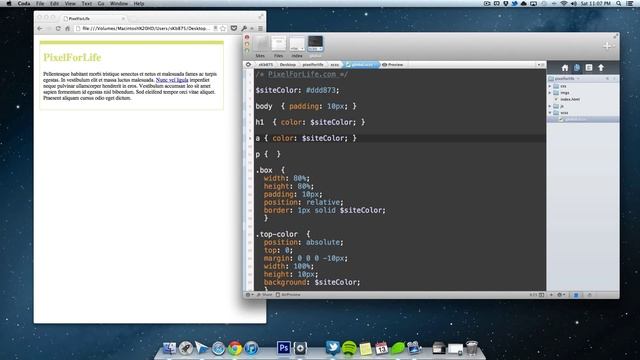
Task: Collapse the scss folder in file tree
Action: coord(550,113)
